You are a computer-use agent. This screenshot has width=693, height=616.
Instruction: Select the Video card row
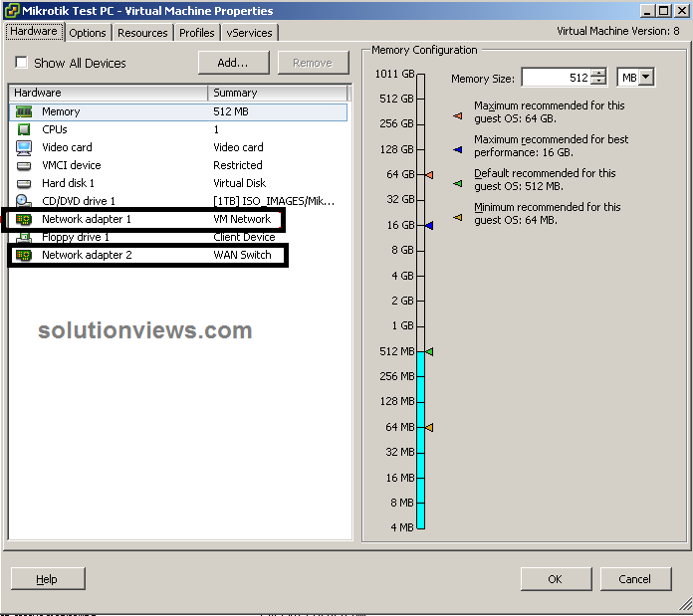(x=178, y=147)
